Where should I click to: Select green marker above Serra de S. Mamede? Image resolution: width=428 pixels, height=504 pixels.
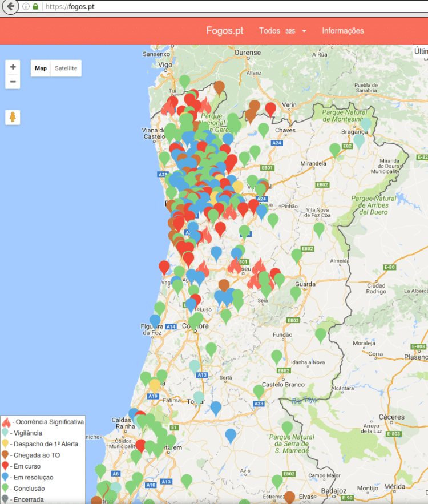click(287, 429)
